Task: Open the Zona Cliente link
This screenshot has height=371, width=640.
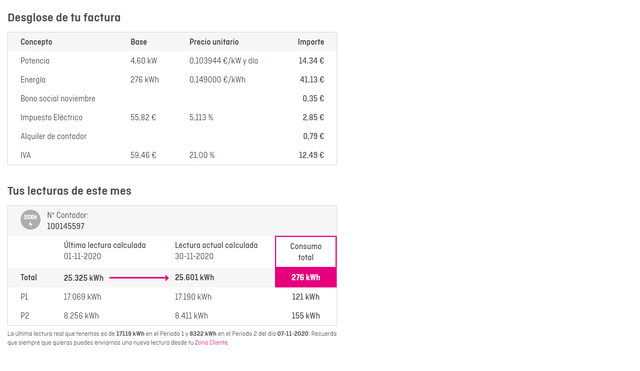Action: click(x=211, y=343)
